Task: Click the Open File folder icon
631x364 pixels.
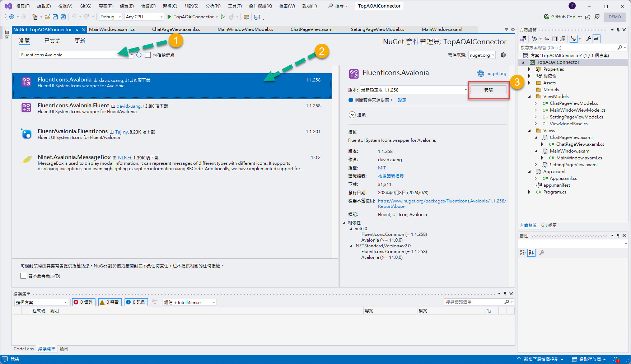Action: tap(47, 17)
